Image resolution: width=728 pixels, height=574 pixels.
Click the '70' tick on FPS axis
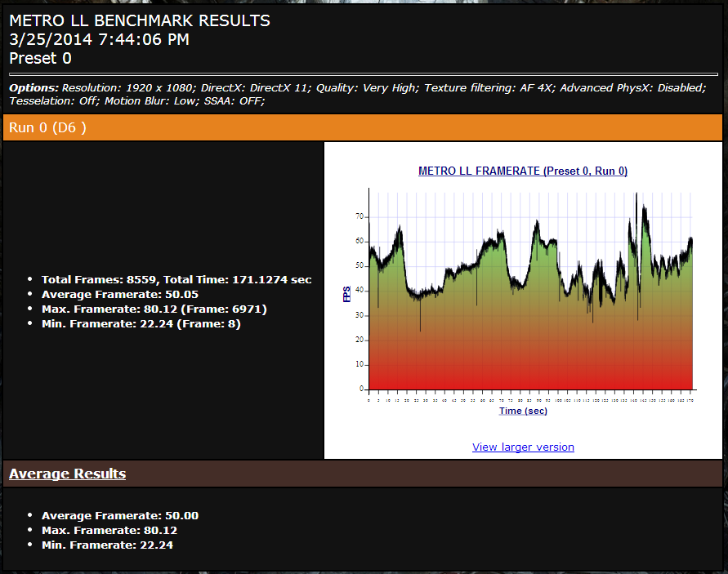click(x=360, y=216)
